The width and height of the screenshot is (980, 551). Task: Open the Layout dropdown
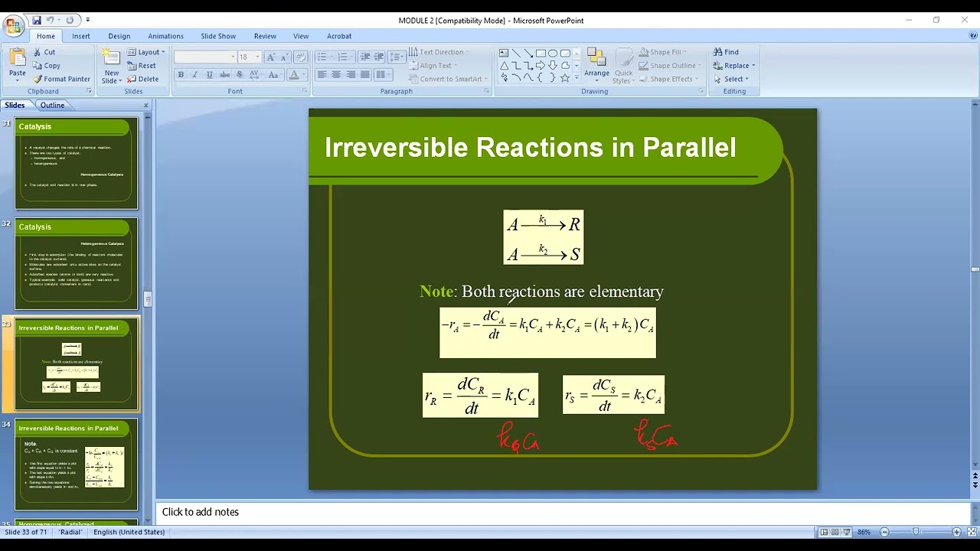(x=146, y=52)
